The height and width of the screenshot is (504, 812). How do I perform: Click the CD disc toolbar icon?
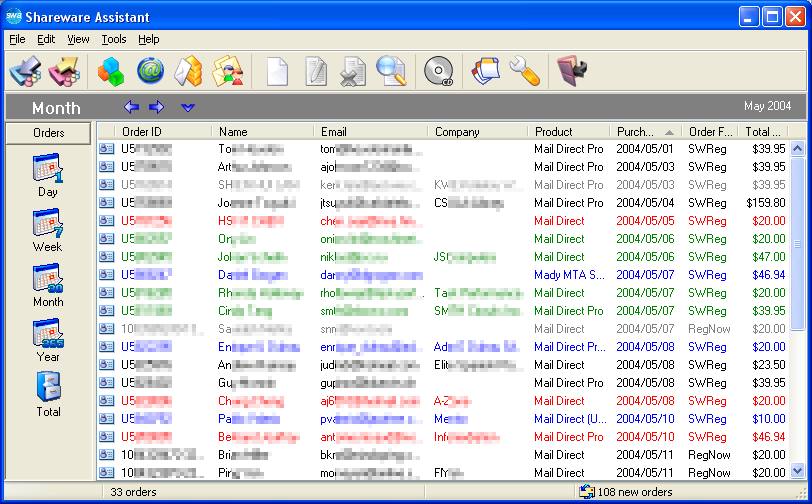(438, 71)
